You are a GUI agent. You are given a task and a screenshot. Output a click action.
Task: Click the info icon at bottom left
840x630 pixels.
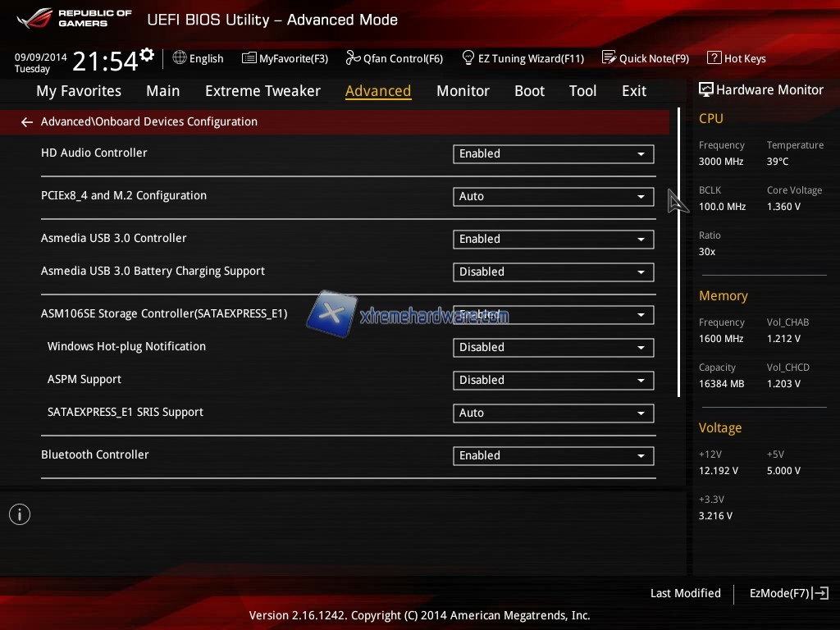pyautogui.click(x=20, y=514)
